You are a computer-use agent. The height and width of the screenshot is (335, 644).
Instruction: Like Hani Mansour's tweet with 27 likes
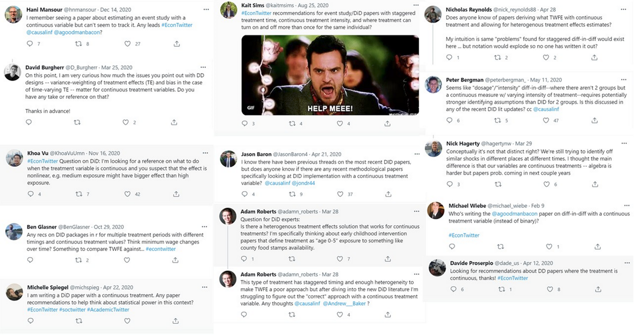tap(127, 44)
